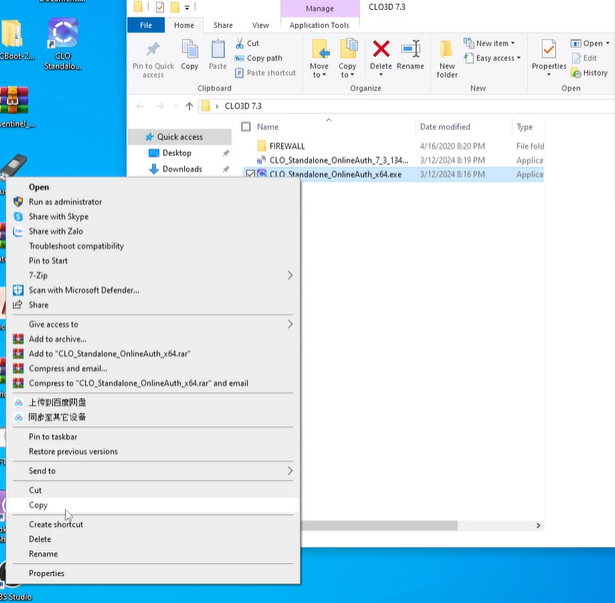The height and width of the screenshot is (603, 615).
Task: Click Copy path in Clipboard group
Action: coord(263,58)
